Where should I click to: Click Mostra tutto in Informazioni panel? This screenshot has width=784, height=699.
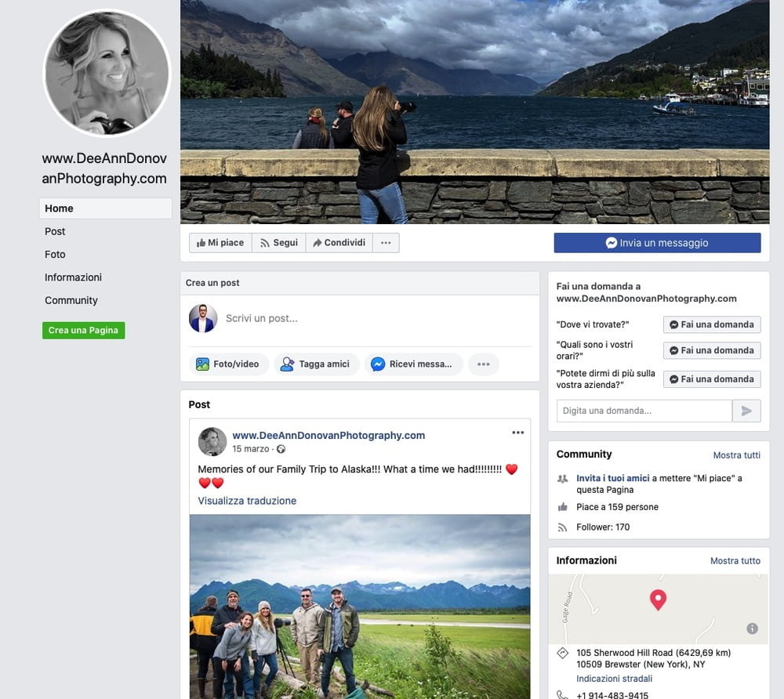pos(735,561)
